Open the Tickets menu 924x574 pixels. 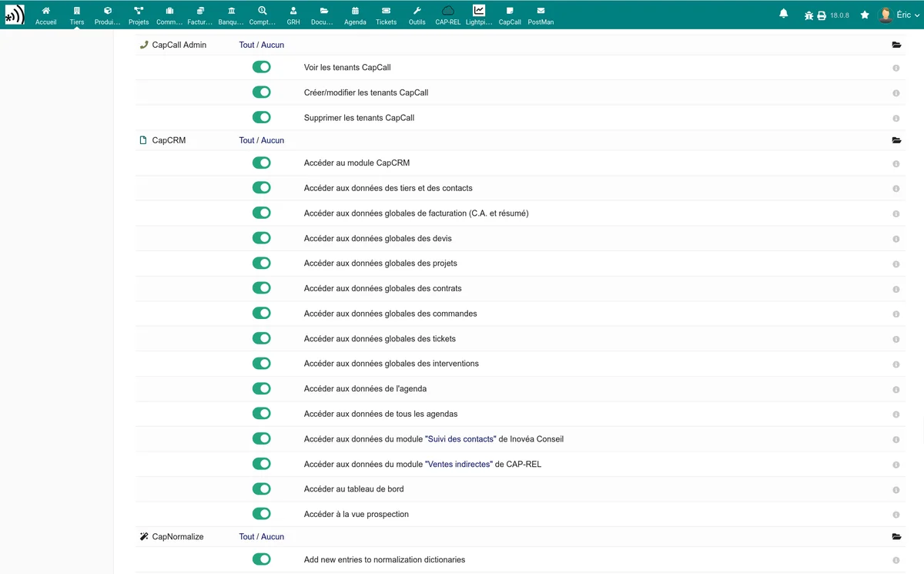point(386,15)
